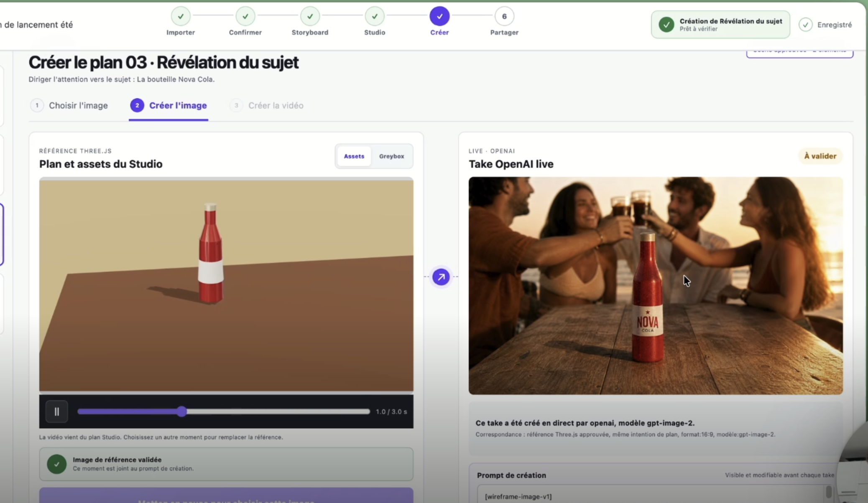Click the Créer le plan 03 page title
The width and height of the screenshot is (868, 503).
163,63
